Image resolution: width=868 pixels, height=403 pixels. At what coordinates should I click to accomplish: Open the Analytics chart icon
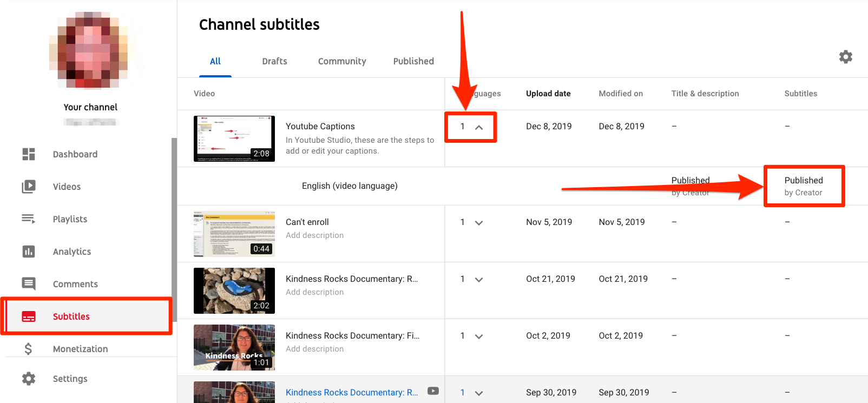tap(29, 252)
